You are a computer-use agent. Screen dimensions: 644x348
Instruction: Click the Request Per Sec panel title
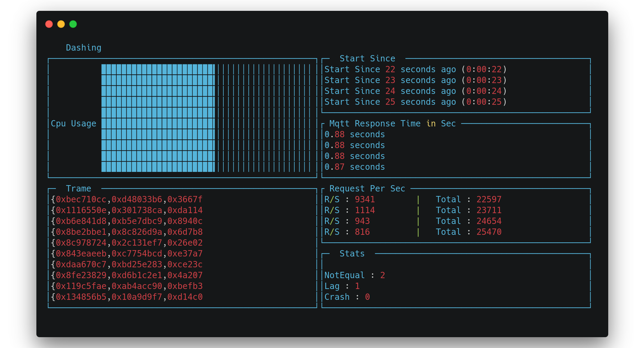tap(367, 188)
